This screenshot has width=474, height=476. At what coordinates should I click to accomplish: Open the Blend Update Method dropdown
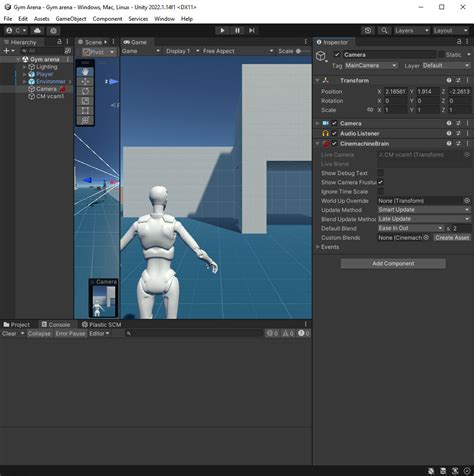click(x=424, y=219)
